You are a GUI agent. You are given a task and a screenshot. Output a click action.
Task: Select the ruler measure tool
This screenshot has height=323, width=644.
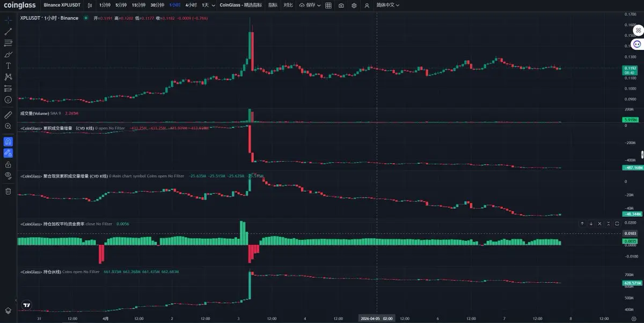(8, 115)
